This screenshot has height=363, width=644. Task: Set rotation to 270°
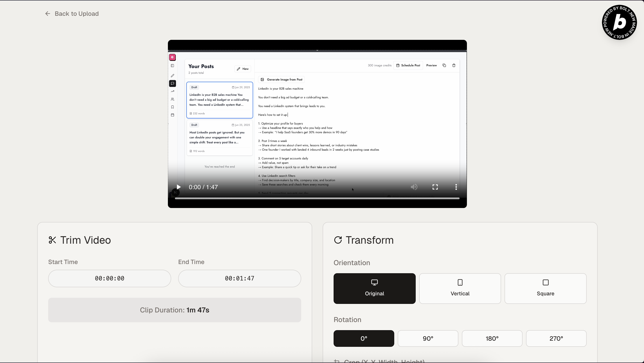[x=556, y=338]
